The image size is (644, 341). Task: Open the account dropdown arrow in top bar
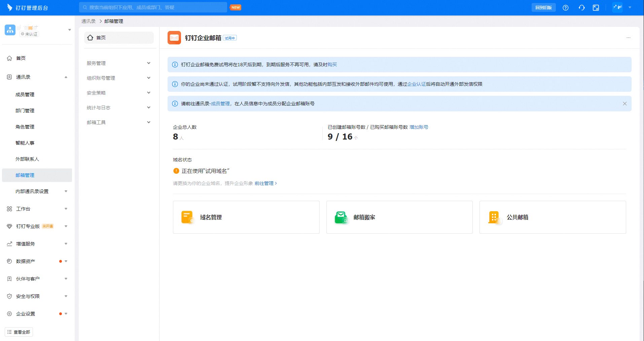tap(630, 7)
